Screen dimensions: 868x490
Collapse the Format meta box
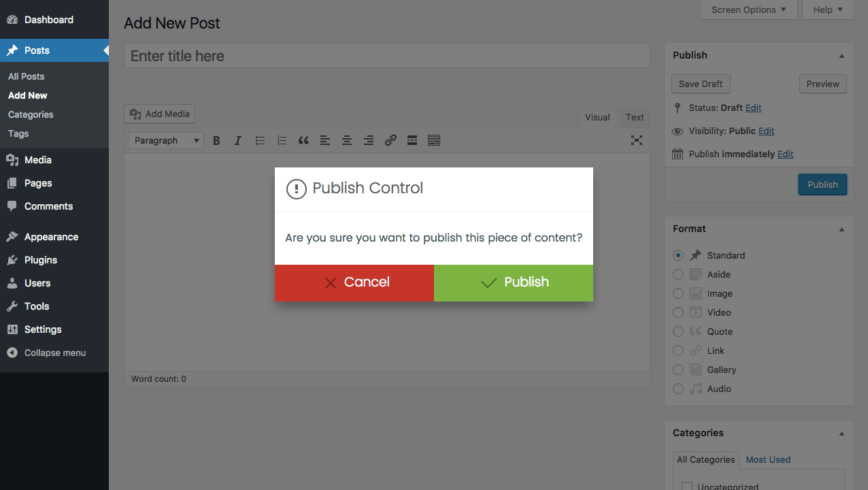[x=841, y=229]
